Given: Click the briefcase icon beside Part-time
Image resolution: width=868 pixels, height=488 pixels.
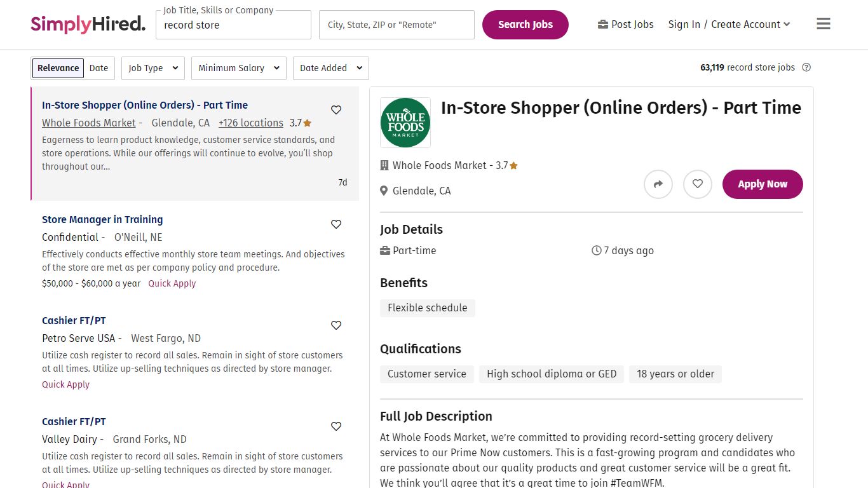Looking at the screenshot, I should tap(385, 250).
